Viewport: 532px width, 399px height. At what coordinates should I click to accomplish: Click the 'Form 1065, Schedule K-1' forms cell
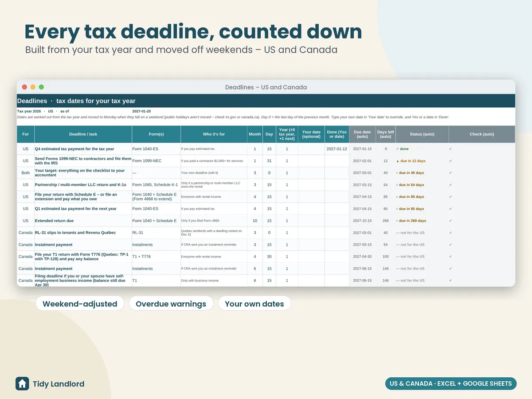pyautogui.click(x=156, y=185)
